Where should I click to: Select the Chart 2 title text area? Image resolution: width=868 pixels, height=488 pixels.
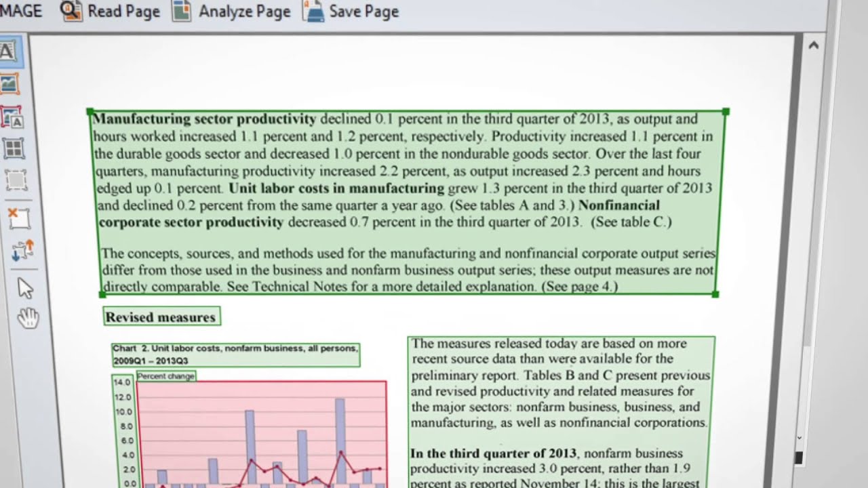pos(235,354)
